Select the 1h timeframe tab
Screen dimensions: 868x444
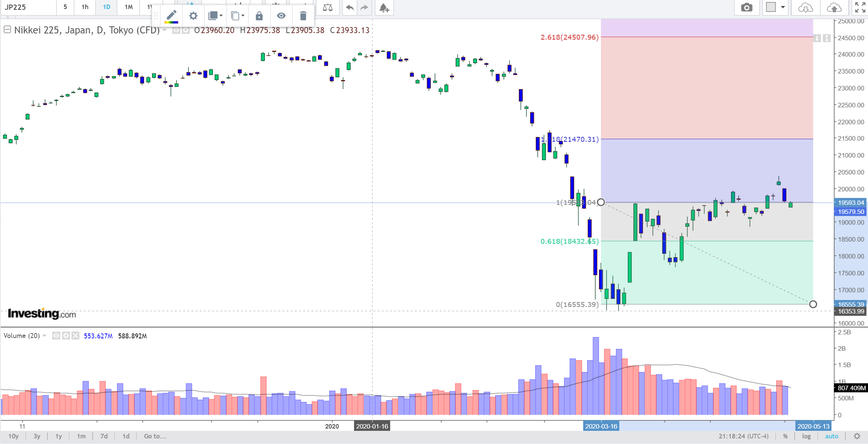tap(85, 7)
